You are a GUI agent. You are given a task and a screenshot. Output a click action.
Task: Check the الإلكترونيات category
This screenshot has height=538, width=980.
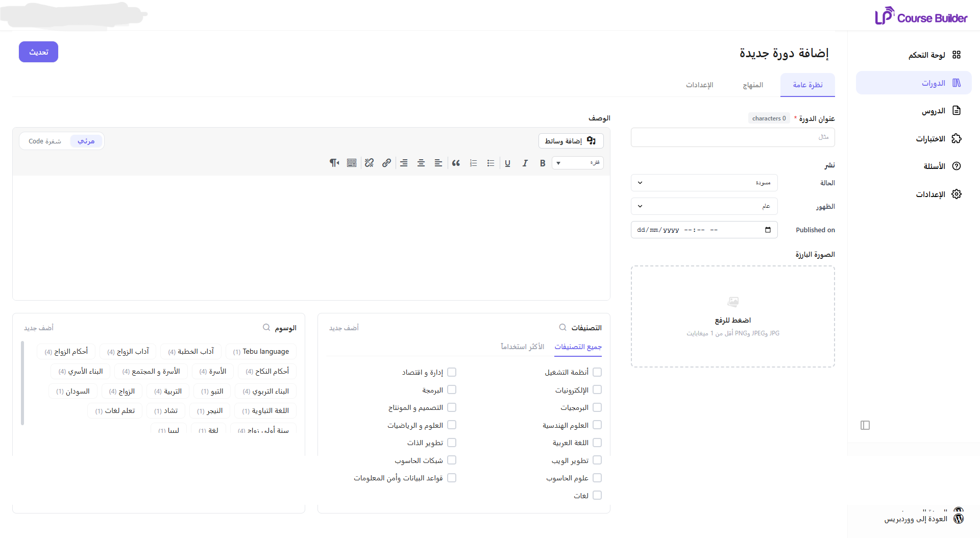coord(597,389)
